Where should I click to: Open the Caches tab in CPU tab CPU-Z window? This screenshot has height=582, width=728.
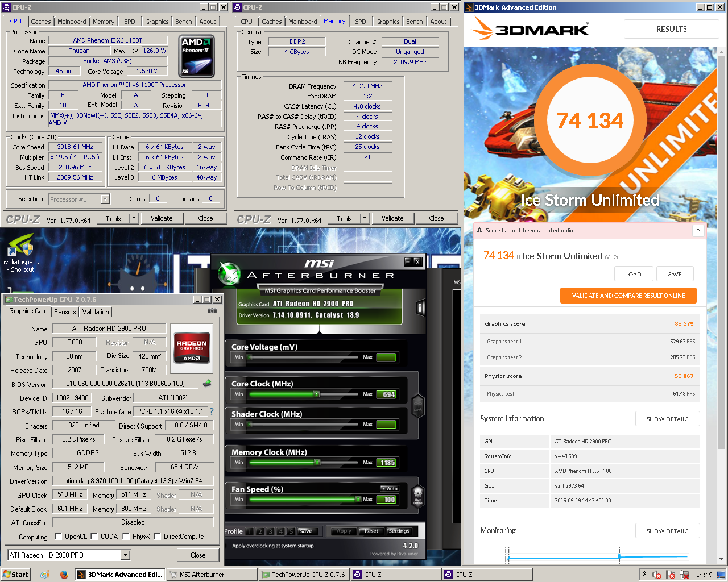point(40,22)
